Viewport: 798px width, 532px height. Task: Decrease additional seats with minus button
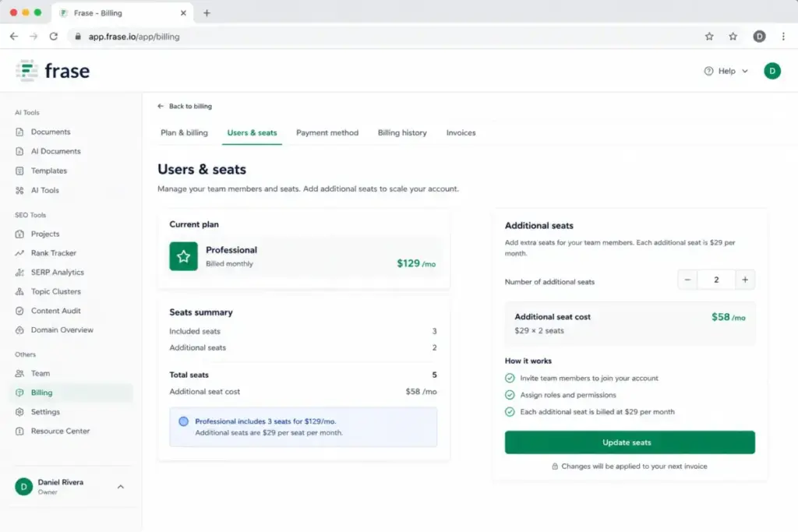click(x=687, y=280)
